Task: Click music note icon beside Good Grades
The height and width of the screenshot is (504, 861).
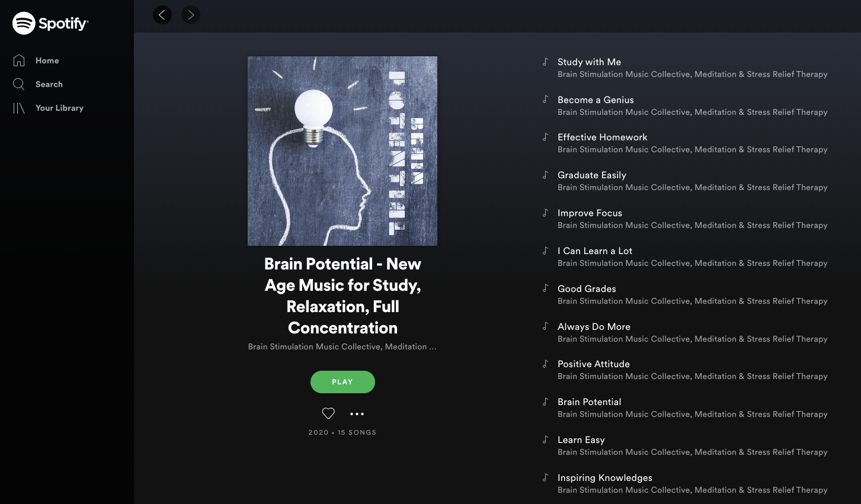Action: coord(546,288)
